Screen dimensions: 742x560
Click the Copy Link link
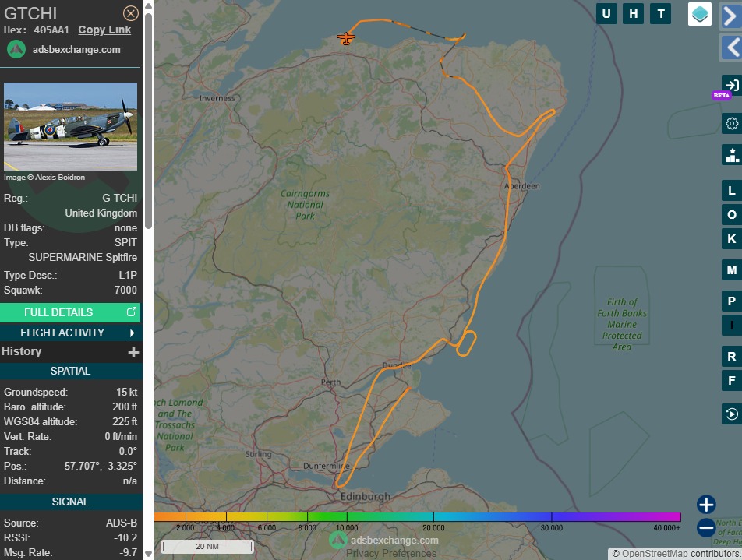click(104, 30)
